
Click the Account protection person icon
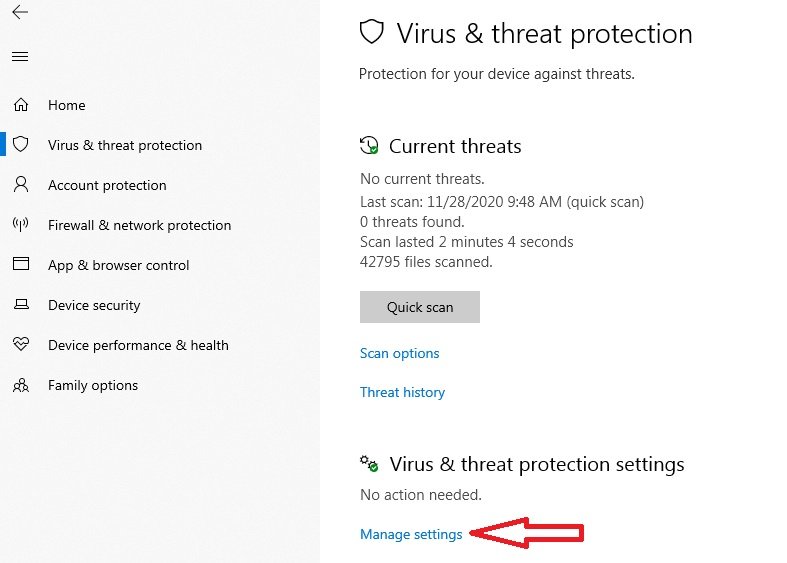point(21,185)
